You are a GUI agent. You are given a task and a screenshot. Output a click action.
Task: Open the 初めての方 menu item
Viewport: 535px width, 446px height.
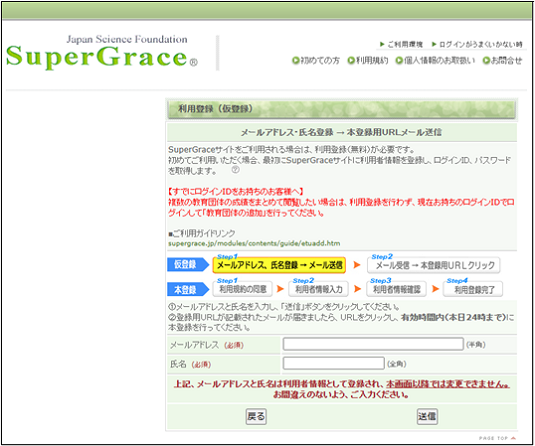click(320, 61)
